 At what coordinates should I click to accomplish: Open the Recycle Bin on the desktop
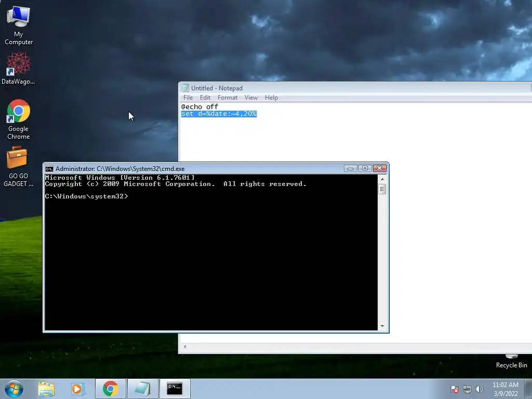511,362
